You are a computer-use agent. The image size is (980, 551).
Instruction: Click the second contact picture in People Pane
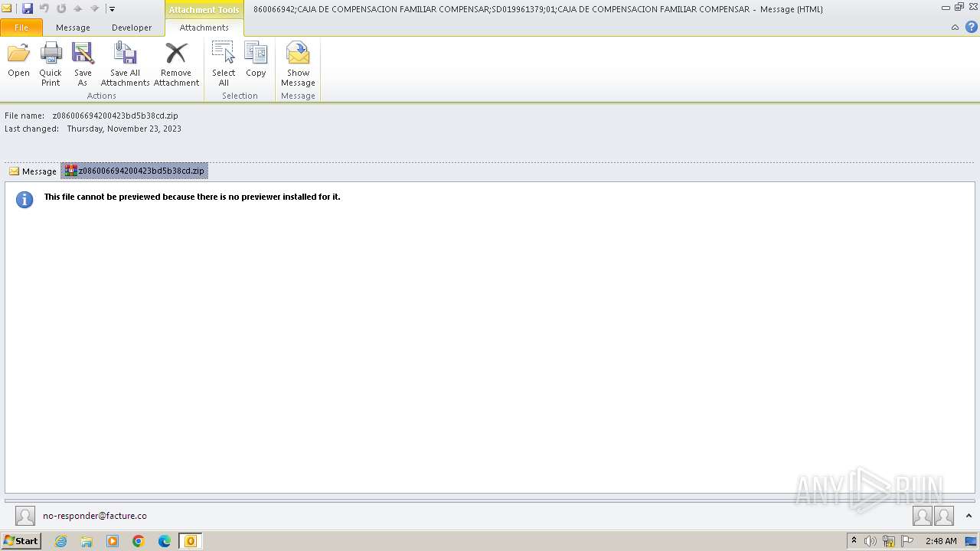(x=944, y=516)
